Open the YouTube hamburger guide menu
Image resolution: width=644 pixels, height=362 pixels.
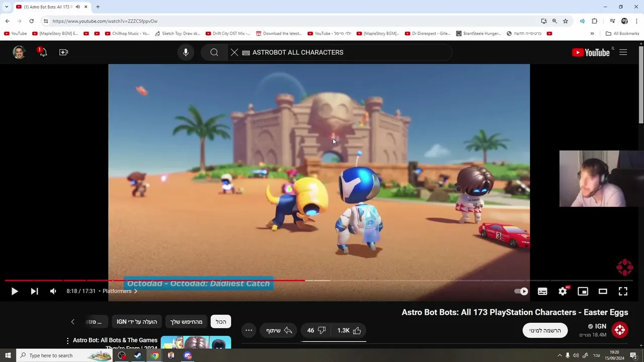pyautogui.click(x=623, y=52)
